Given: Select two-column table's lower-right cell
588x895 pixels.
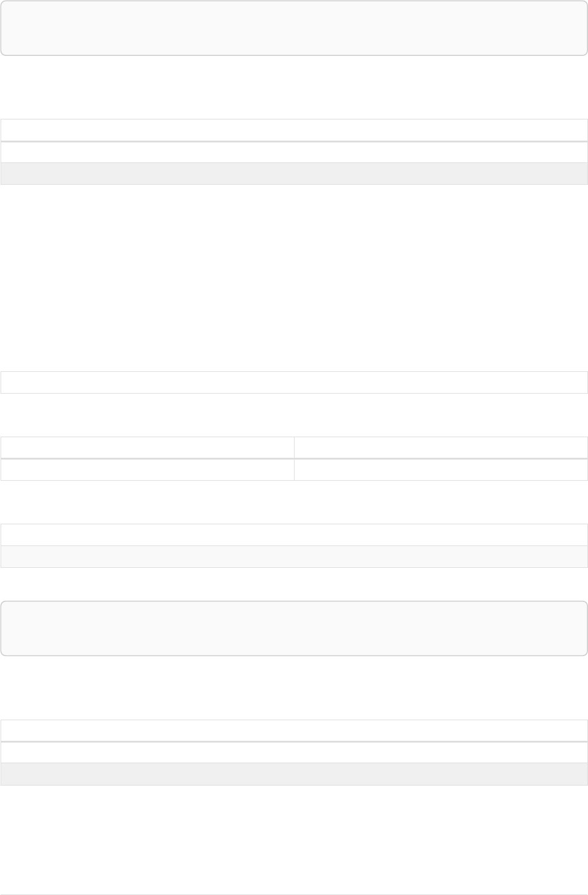Looking at the screenshot, I should [440, 470].
